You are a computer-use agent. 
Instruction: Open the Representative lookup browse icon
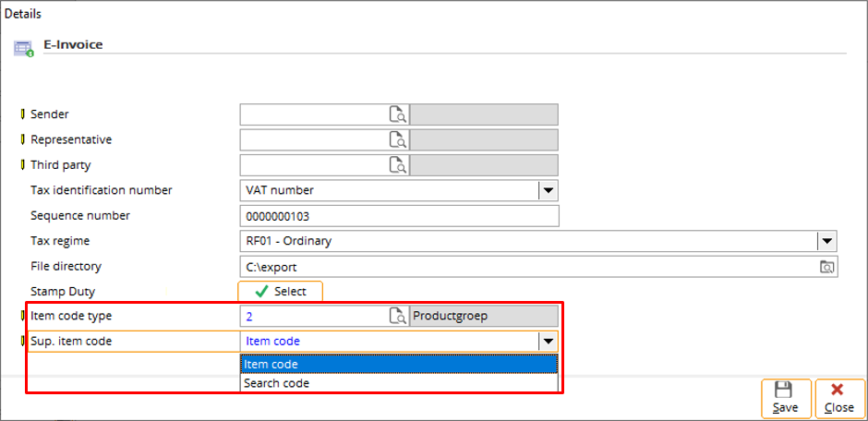(x=397, y=140)
